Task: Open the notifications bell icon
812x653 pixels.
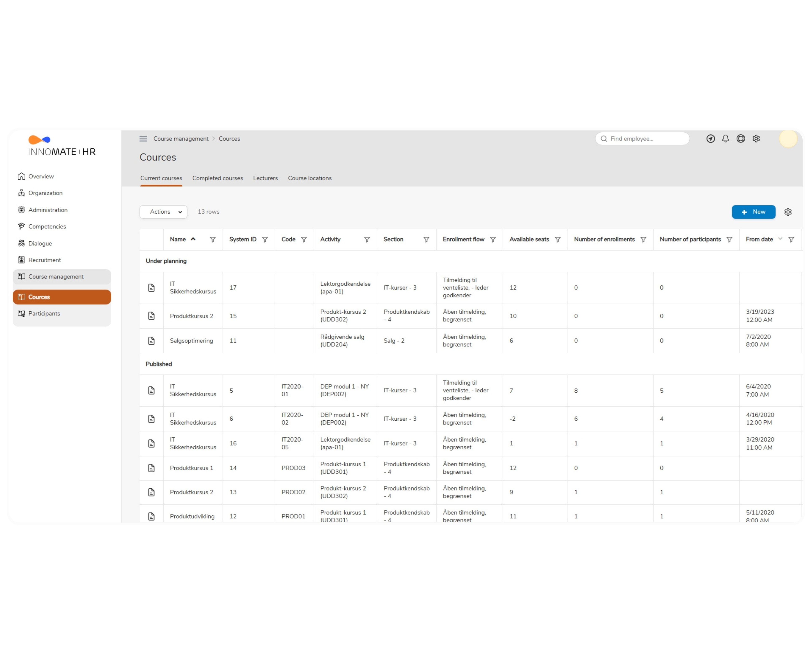Action: 725,139
